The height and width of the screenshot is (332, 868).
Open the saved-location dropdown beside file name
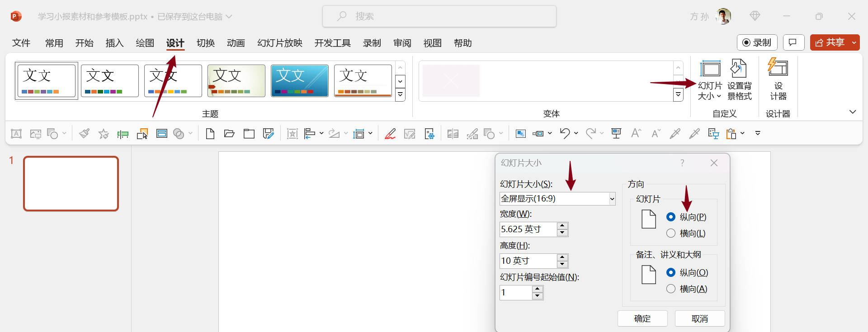click(229, 16)
